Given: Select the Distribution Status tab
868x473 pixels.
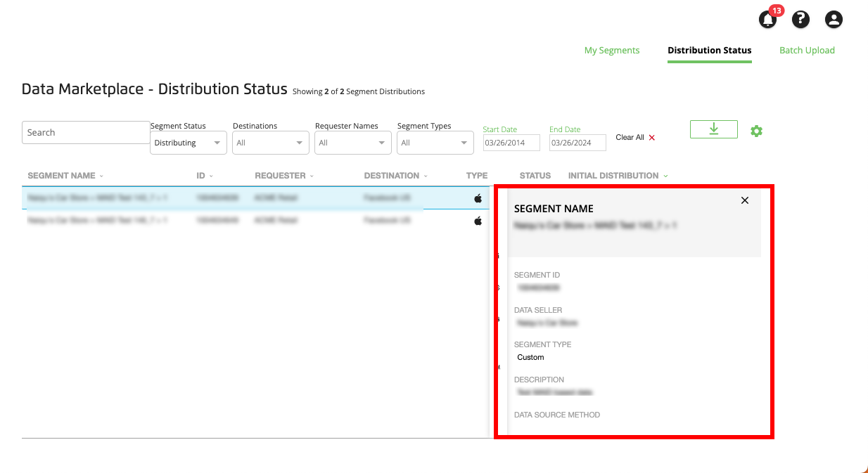Looking at the screenshot, I should coord(710,51).
